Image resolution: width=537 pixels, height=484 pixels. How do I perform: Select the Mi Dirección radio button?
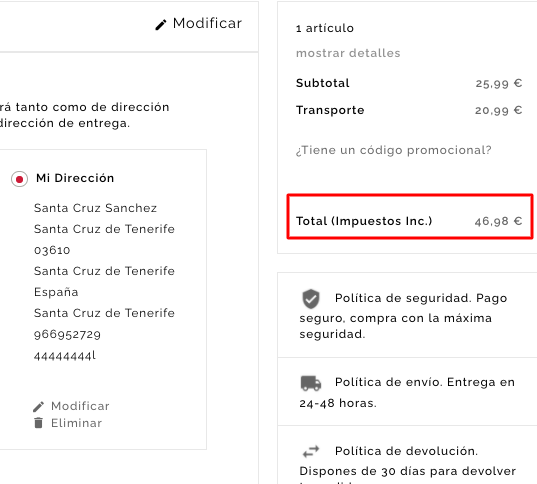point(20,179)
